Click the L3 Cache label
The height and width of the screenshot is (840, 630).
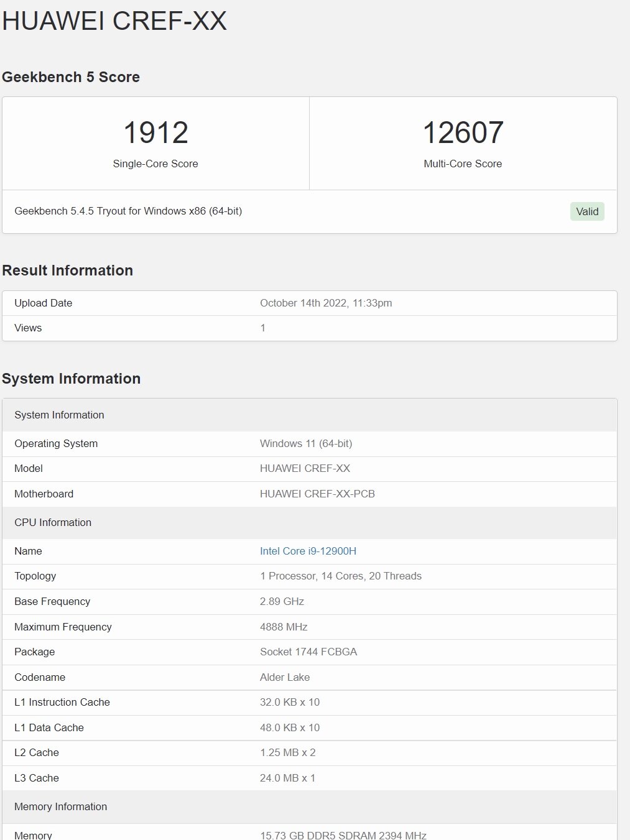click(x=37, y=778)
